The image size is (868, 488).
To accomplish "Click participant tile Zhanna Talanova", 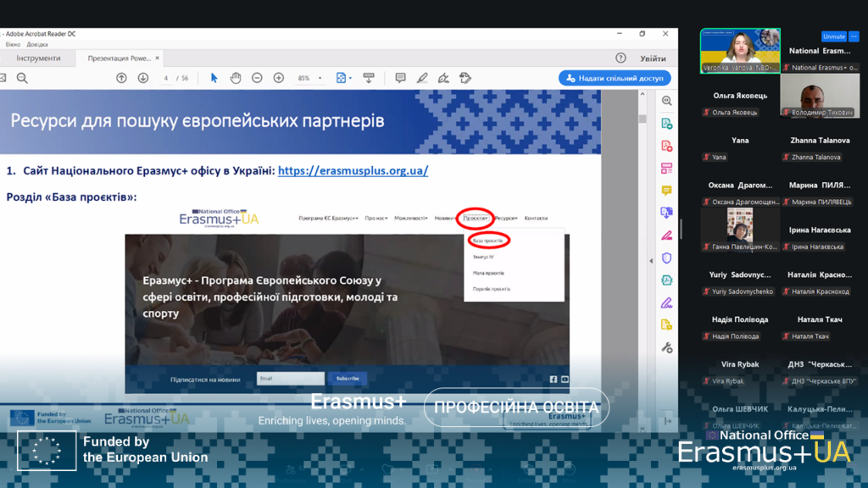I will pos(820,141).
